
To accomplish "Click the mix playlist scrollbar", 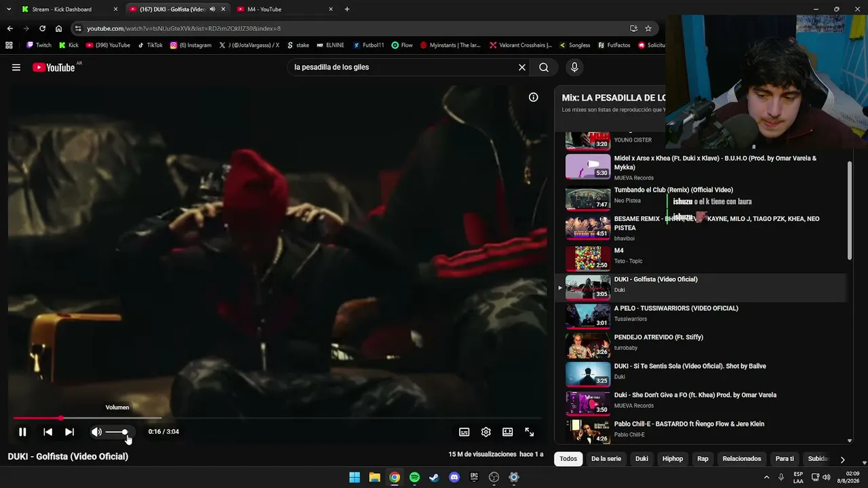I will click(x=850, y=210).
